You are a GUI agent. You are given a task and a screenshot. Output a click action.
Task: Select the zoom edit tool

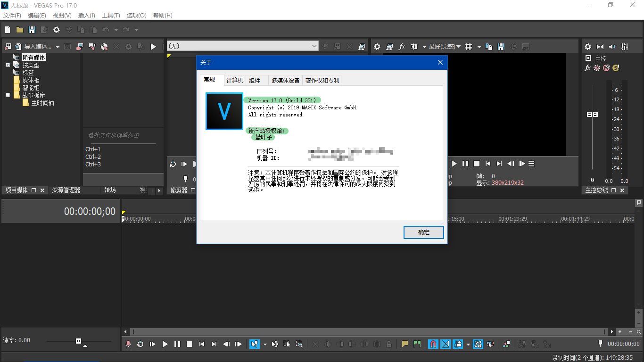[x=299, y=344]
